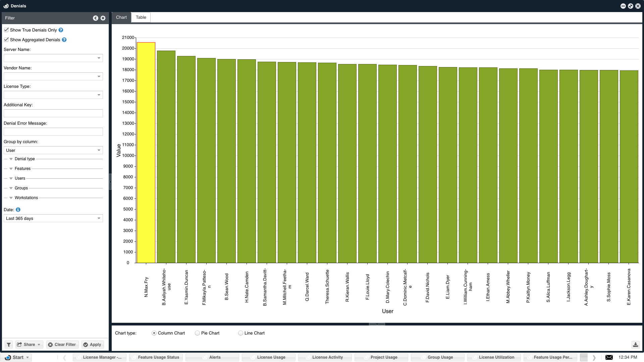Click the Date info icon

(18, 209)
